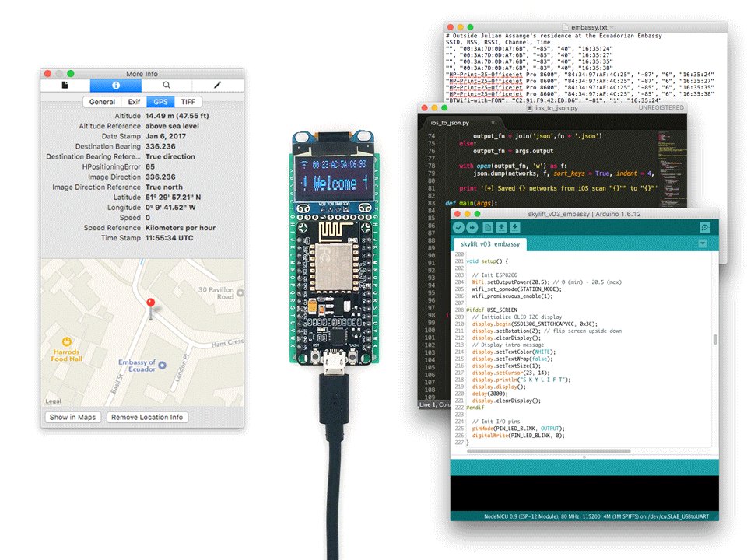
Task: Switch to the Exif tab
Action: pyautogui.click(x=134, y=102)
